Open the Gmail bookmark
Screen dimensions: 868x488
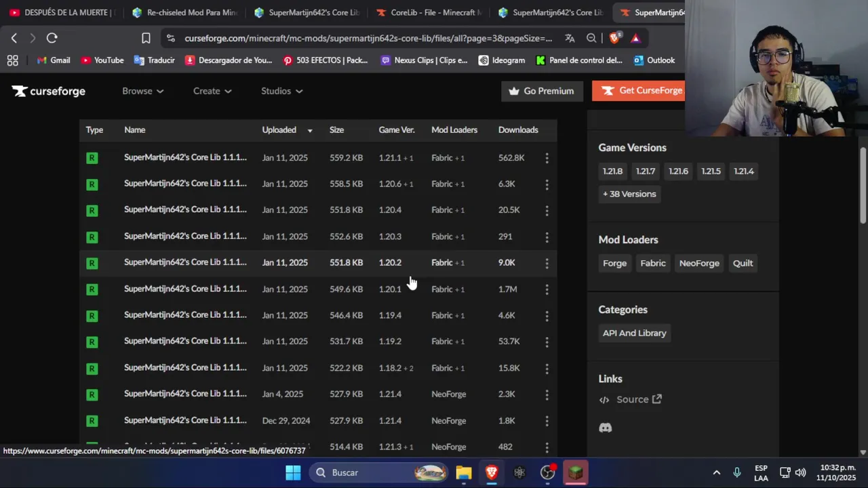(53, 60)
